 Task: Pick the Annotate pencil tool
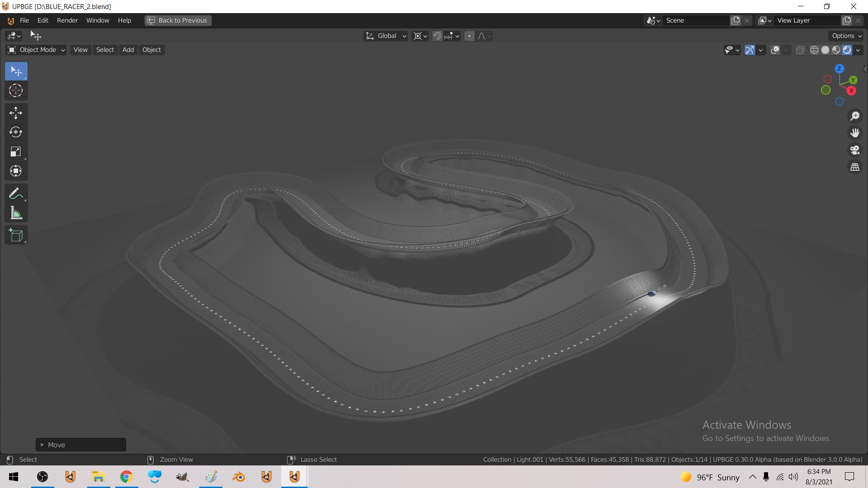16,193
